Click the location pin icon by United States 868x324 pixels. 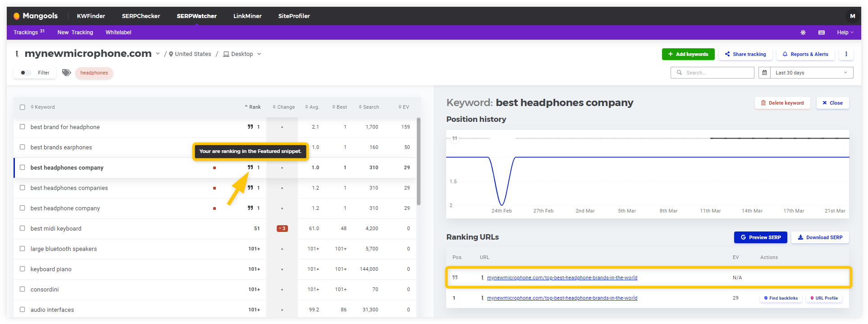pyautogui.click(x=171, y=54)
